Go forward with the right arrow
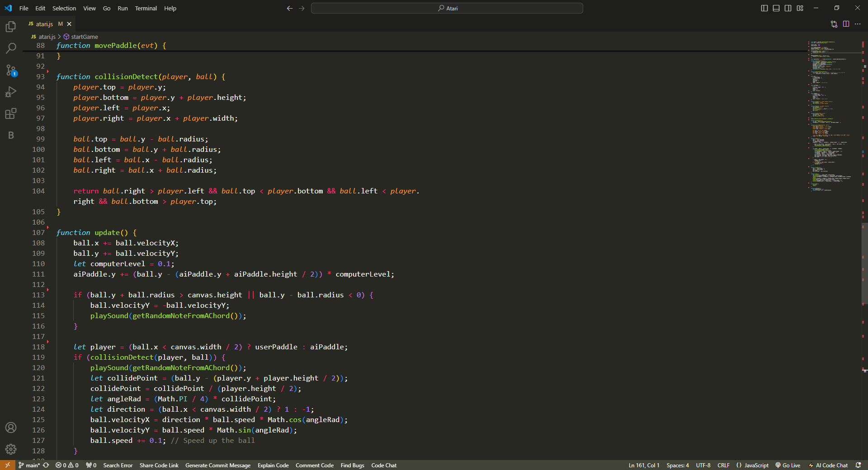The width and height of the screenshot is (868, 470). tap(302, 8)
